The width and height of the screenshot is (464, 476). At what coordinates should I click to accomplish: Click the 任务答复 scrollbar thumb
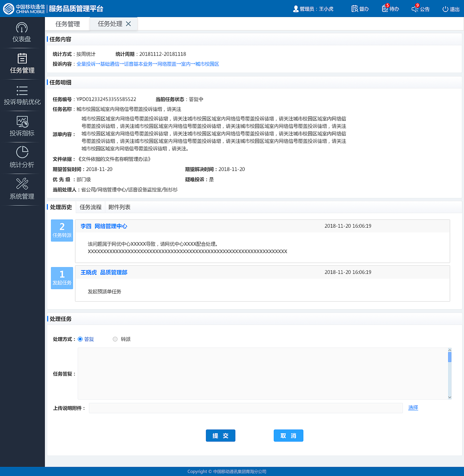coord(449,357)
